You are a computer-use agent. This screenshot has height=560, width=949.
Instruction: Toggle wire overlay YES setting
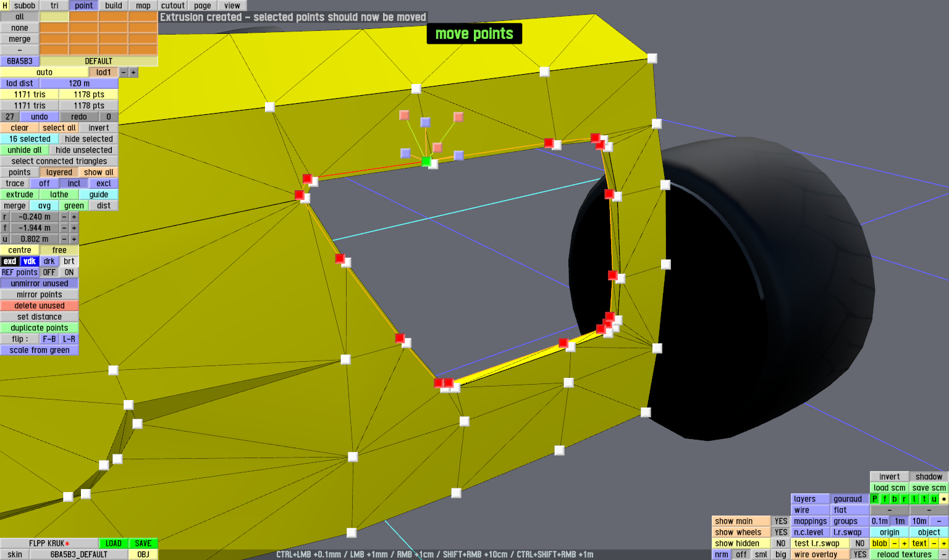click(x=860, y=554)
